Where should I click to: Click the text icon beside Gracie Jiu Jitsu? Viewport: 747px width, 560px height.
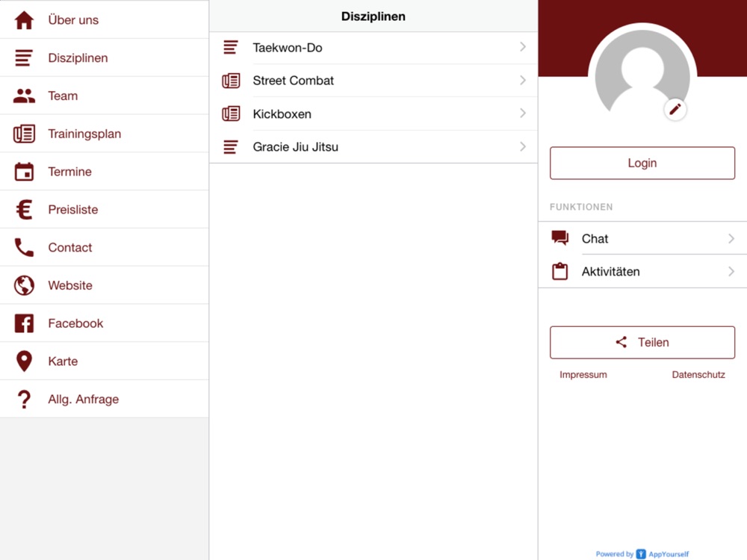[231, 147]
